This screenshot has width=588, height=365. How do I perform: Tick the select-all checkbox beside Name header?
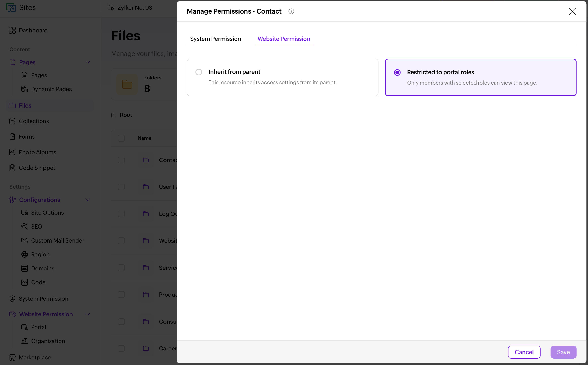point(121,138)
